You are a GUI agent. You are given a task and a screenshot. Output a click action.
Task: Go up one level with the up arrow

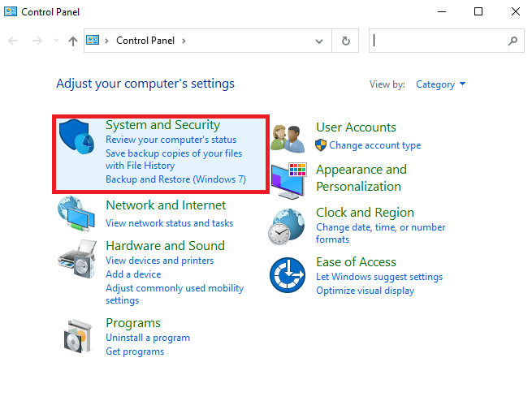(73, 41)
